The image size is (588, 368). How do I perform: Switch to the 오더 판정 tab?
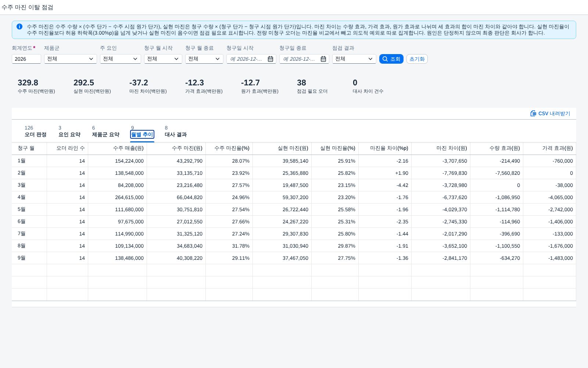tap(36, 131)
